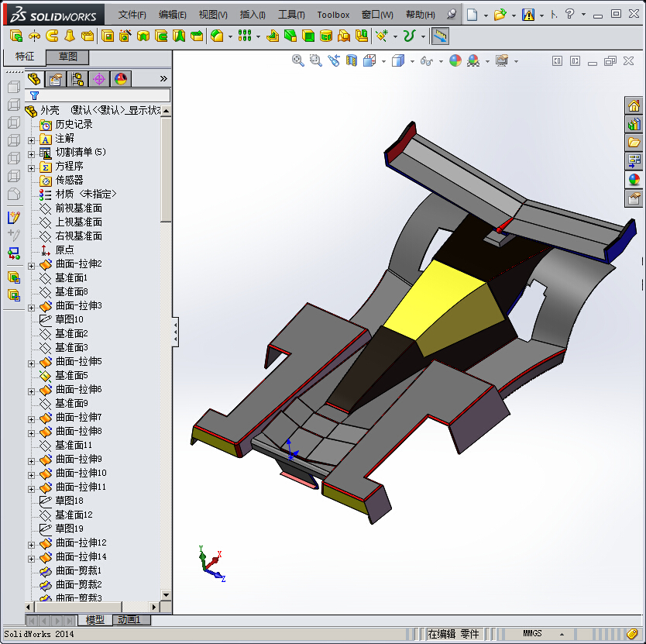Click the feature tree filter funnel
Viewport: 646px width, 644px height.
[34, 95]
